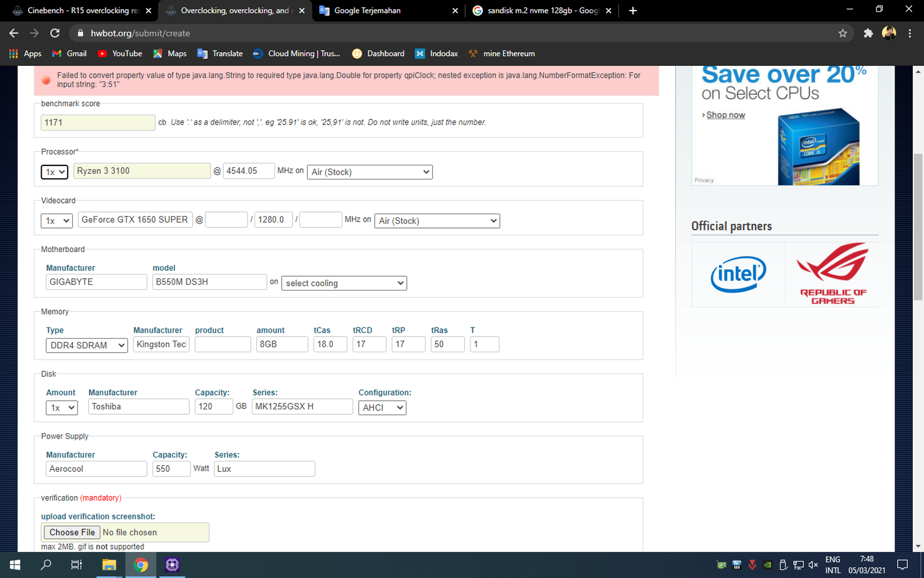This screenshot has width=924, height=578.
Task: Open the Indodax bookmark
Action: point(436,54)
